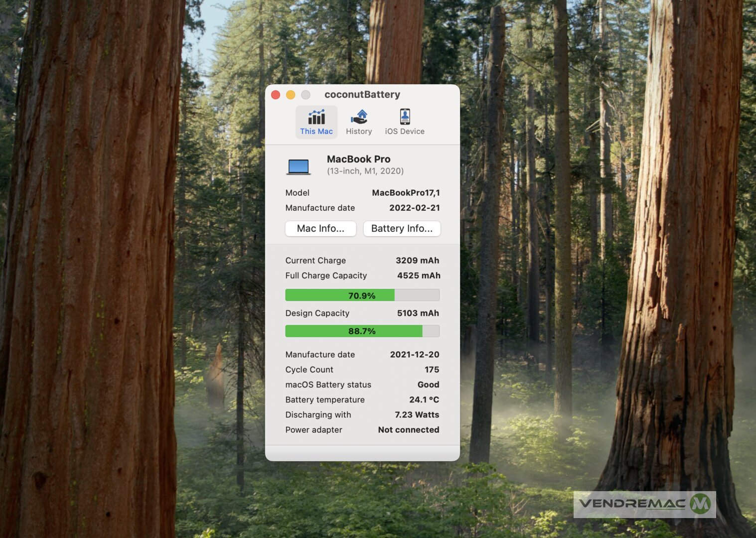This screenshot has width=756, height=538.
Task: Click the 24.1 °C temperature value
Action: click(x=424, y=400)
